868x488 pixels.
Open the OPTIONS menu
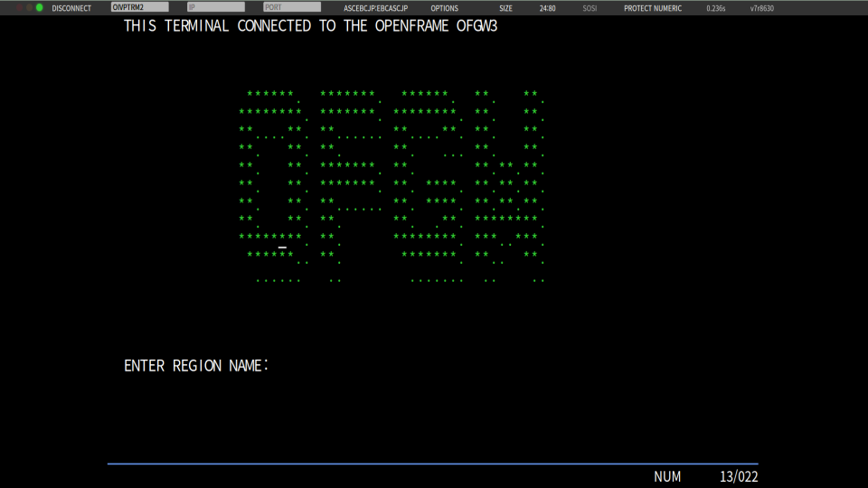[x=444, y=8]
